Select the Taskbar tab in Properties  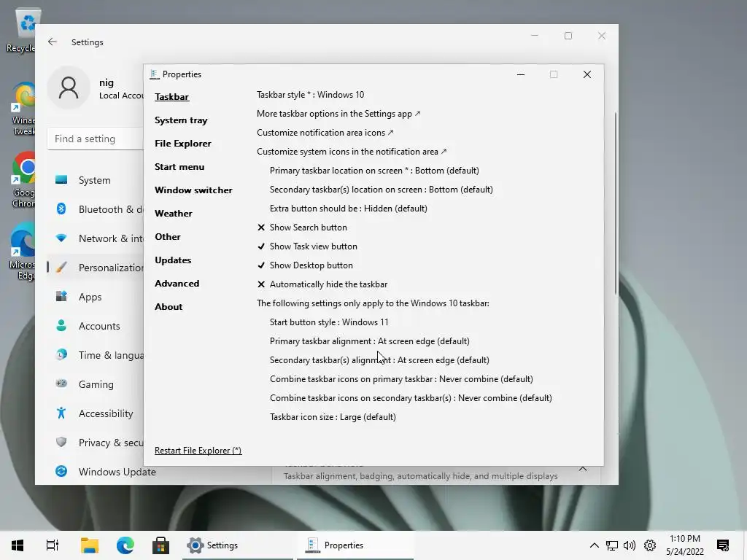(171, 97)
